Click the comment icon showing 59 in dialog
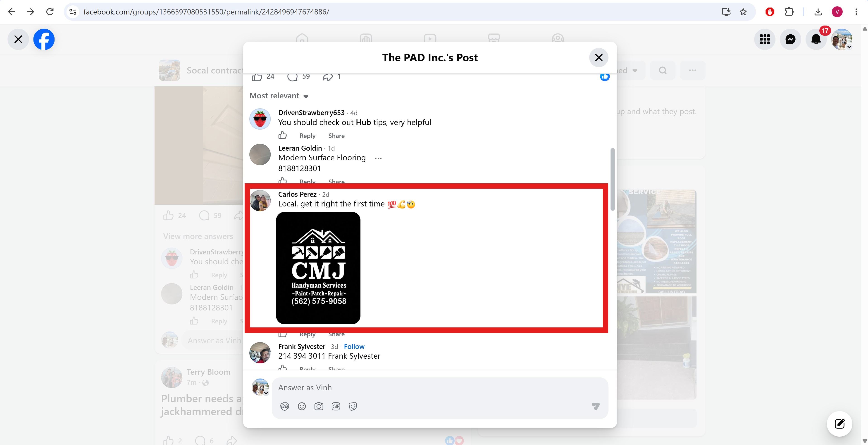Screen dimensions: 868x445 [x=293, y=77]
